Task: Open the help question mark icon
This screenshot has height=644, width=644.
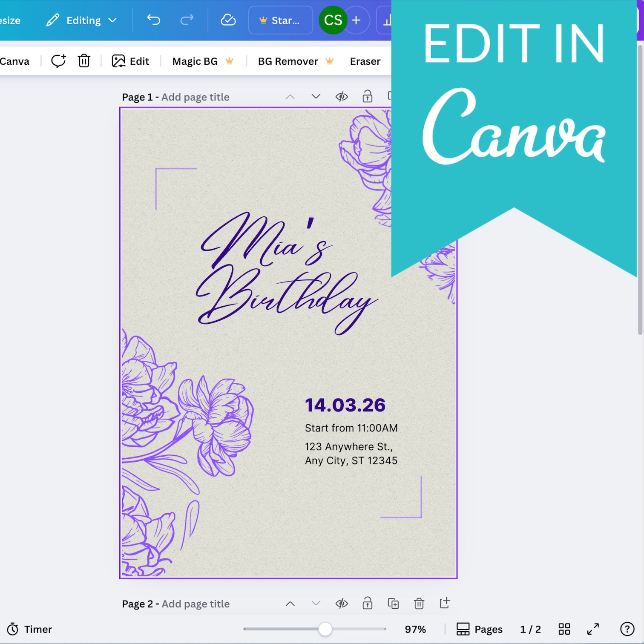Action: (x=627, y=629)
